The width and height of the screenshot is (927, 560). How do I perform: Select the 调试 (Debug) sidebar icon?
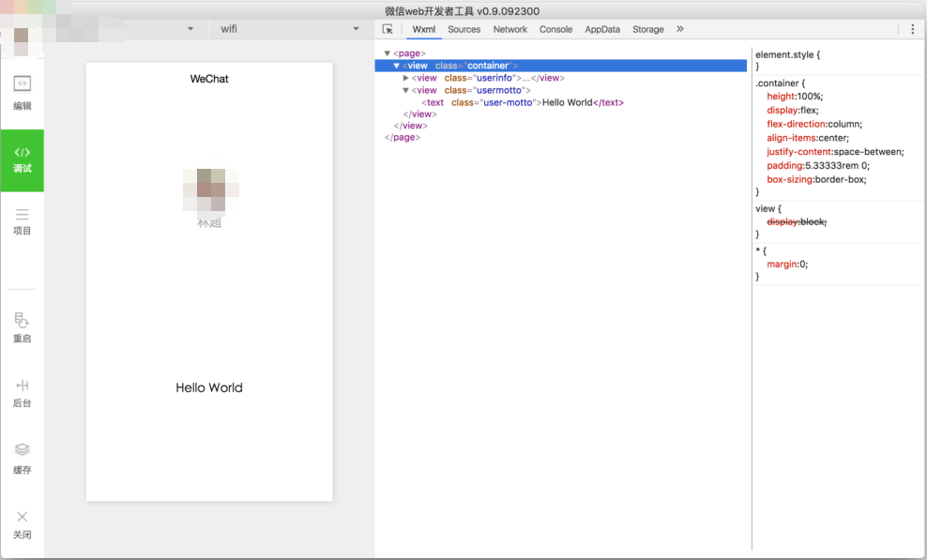click(x=22, y=153)
